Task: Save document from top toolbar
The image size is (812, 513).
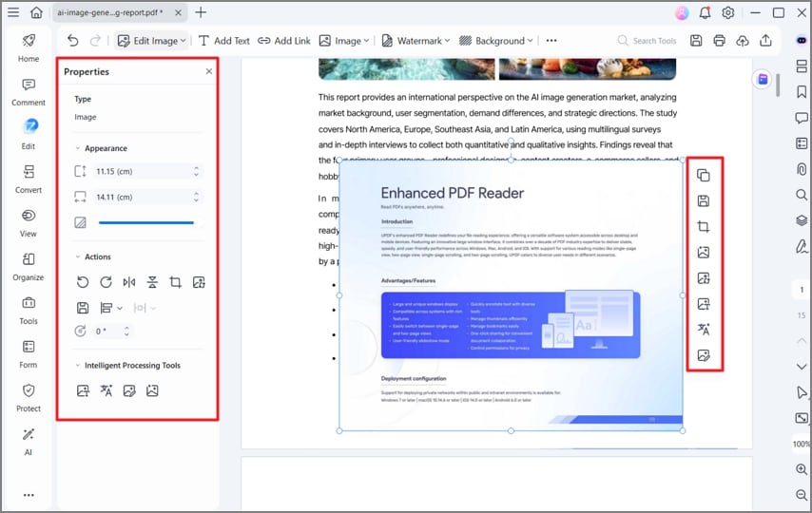Action: (x=696, y=41)
